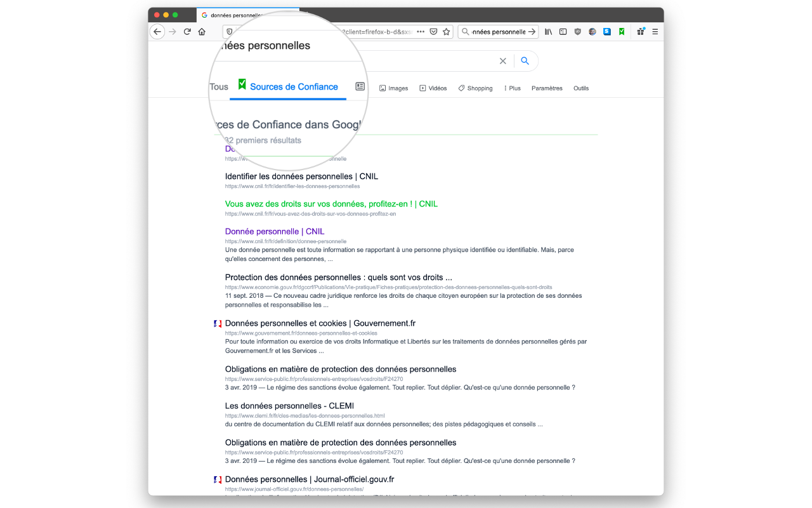Go back to the previous page

(157, 32)
